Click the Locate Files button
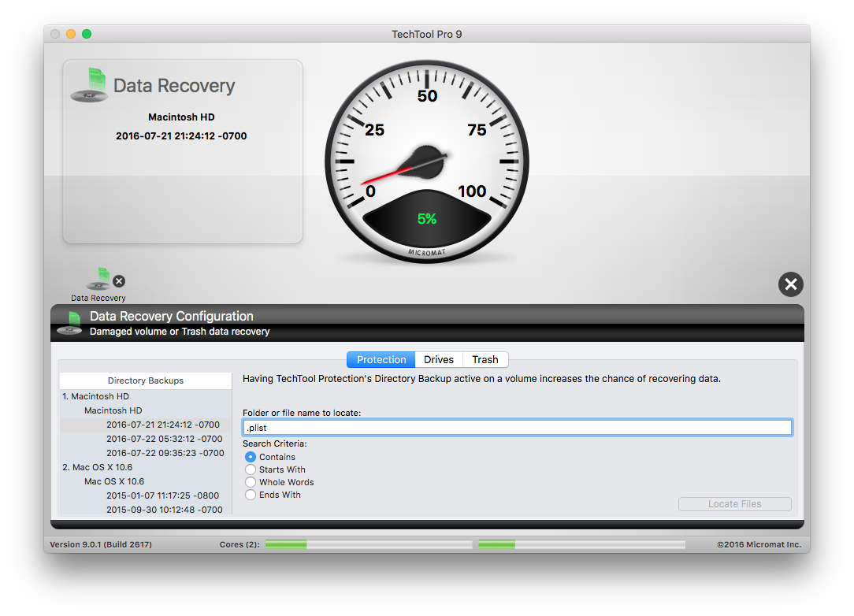This screenshot has height=616, width=854. coord(735,504)
